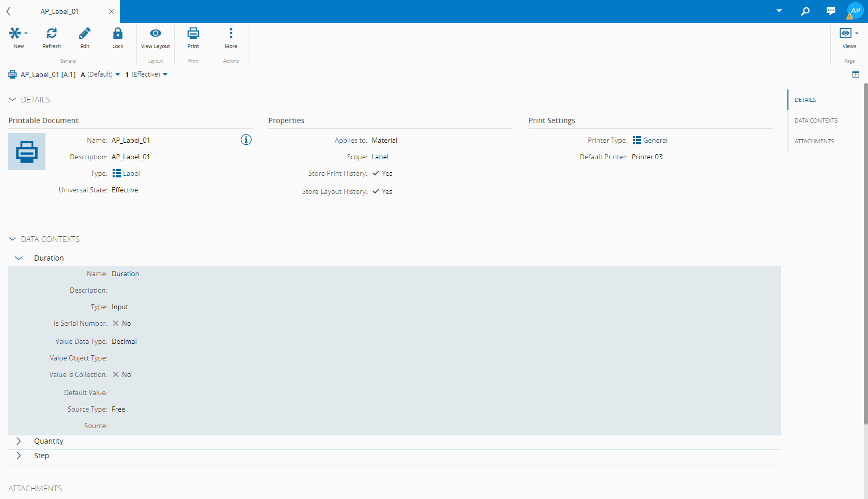Click the info icon beside Name
This screenshot has width=868, height=499.
tap(246, 140)
